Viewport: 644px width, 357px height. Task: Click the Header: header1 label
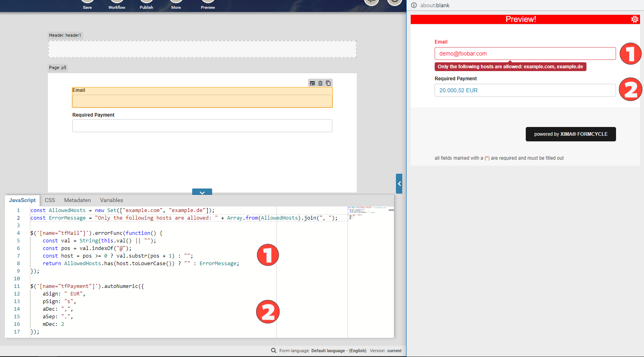[x=65, y=35]
